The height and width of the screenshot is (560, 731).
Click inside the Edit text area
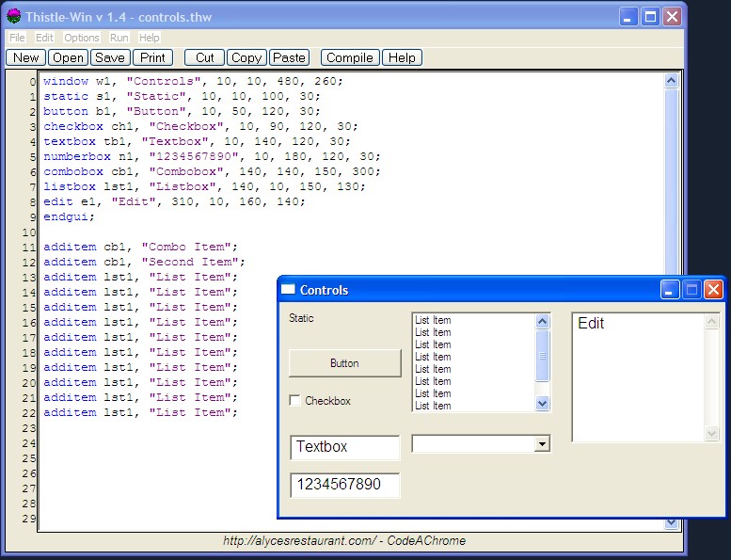[638, 377]
